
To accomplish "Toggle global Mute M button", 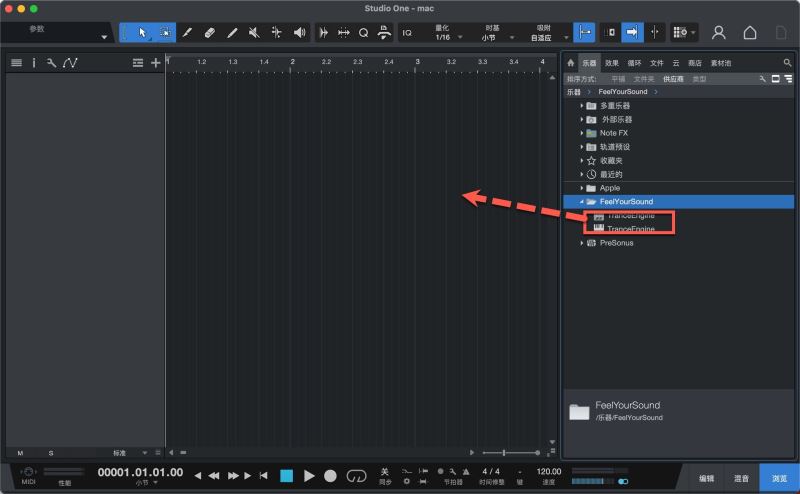I will (x=20, y=453).
